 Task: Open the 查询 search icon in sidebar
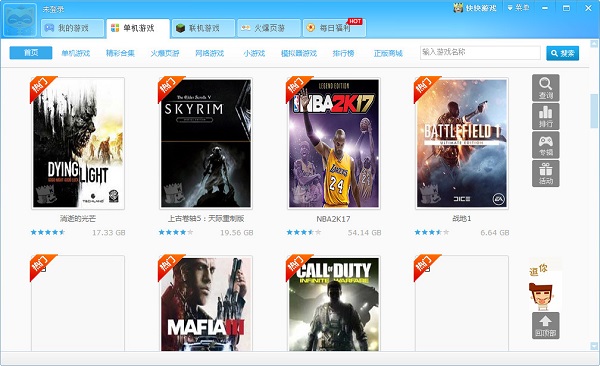tap(545, 88)
